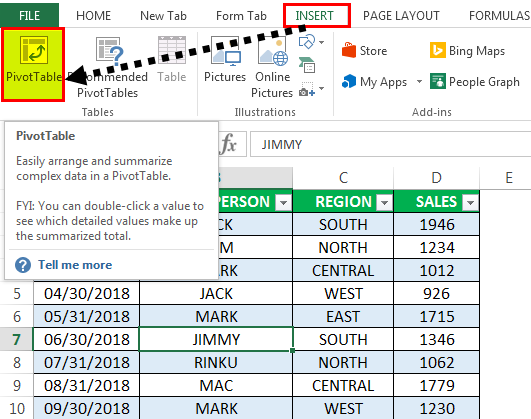Select the sales value 1946
Screen dimensions: 531x419
tap(437, 225)
